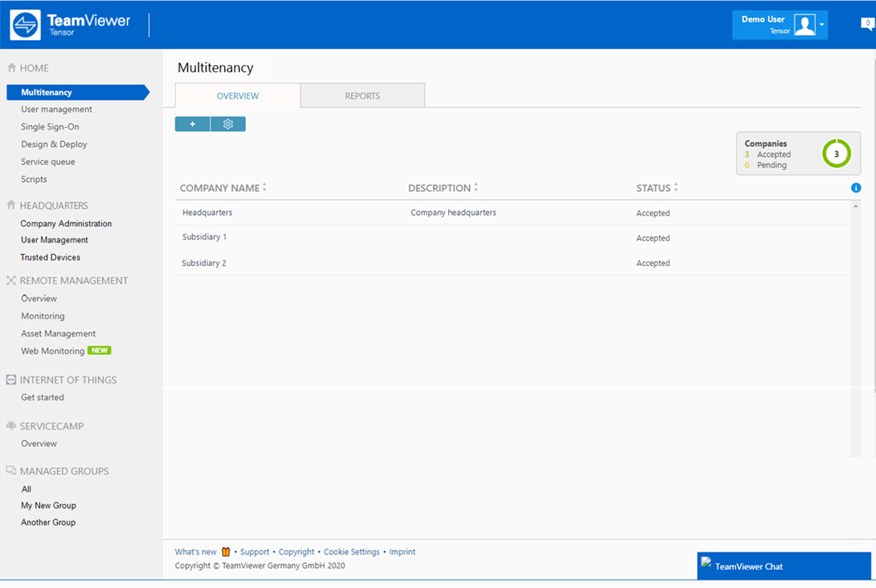Screen dimensions: 876x588
Task: Select the Headquarters company row
Action: point(512,213)
